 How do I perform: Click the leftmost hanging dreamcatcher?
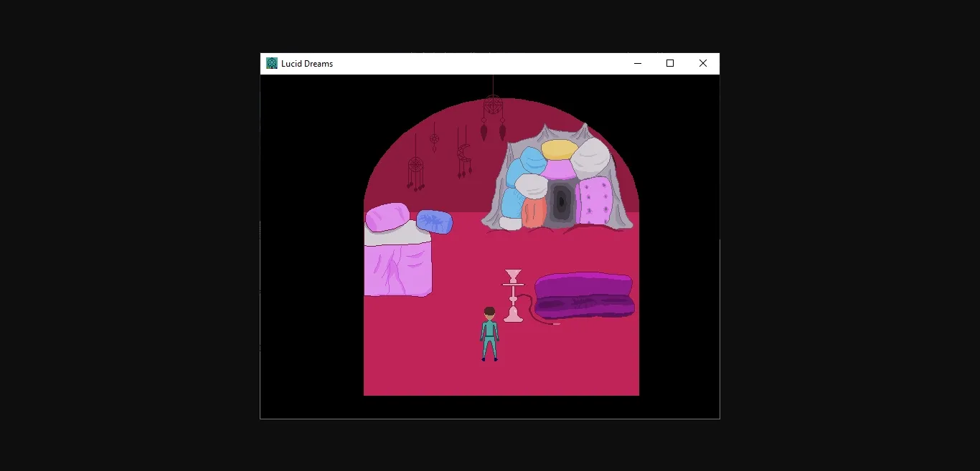pyautogui.click(x=415, y=169)
